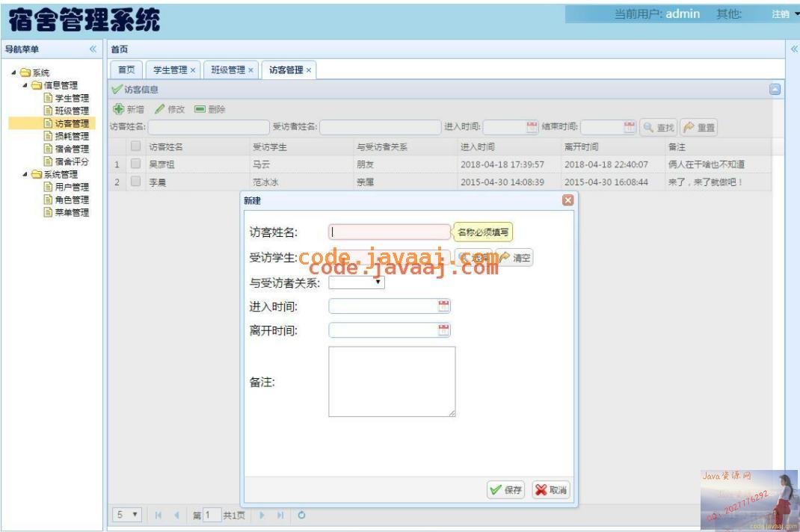The width and height of the screenshot is (800, 532).
Task: Check the row for visitor 李晨
Action: pyautogui.click(x=136, y=181)
